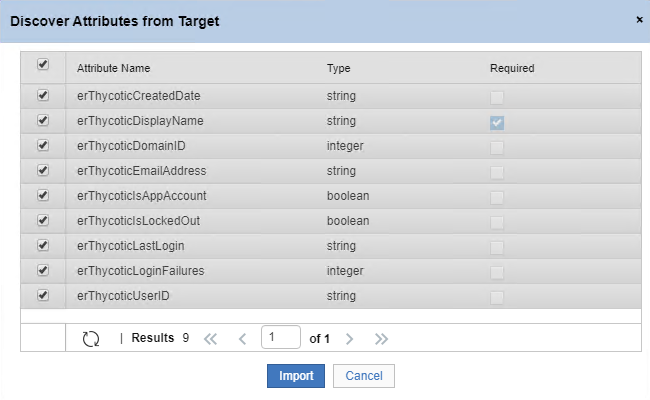650x400 pixels.
Task: Sort by Attribute Name column header
Action: 114,68
